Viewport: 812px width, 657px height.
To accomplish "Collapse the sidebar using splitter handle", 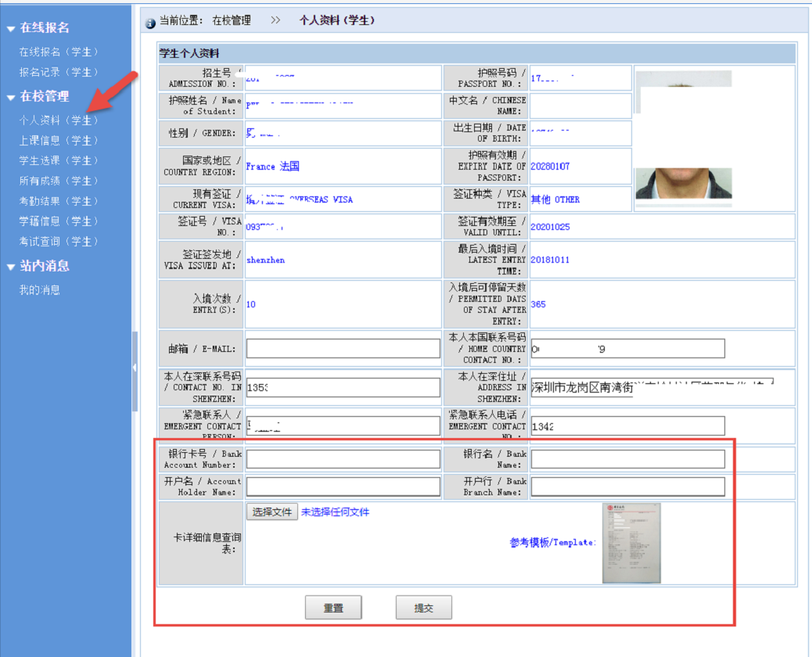I will click(x=135, y=367).
